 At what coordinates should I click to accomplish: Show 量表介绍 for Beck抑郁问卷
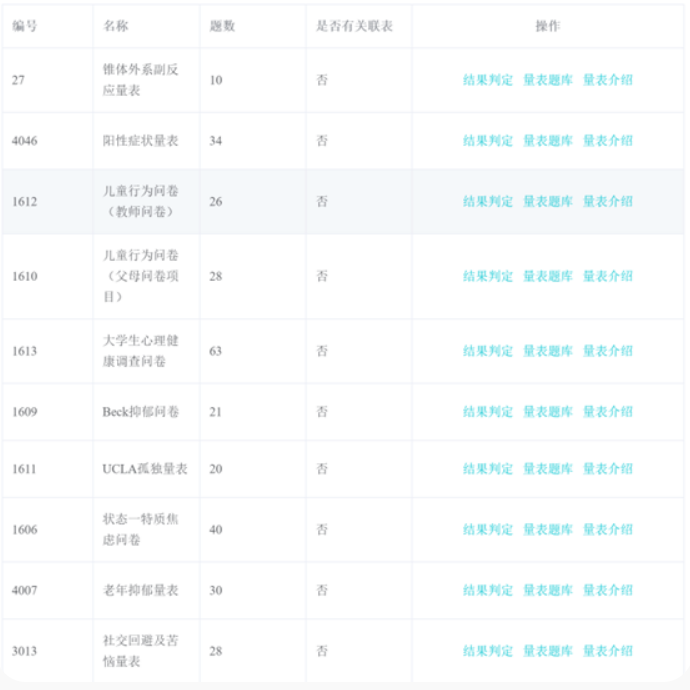(607, 412)
